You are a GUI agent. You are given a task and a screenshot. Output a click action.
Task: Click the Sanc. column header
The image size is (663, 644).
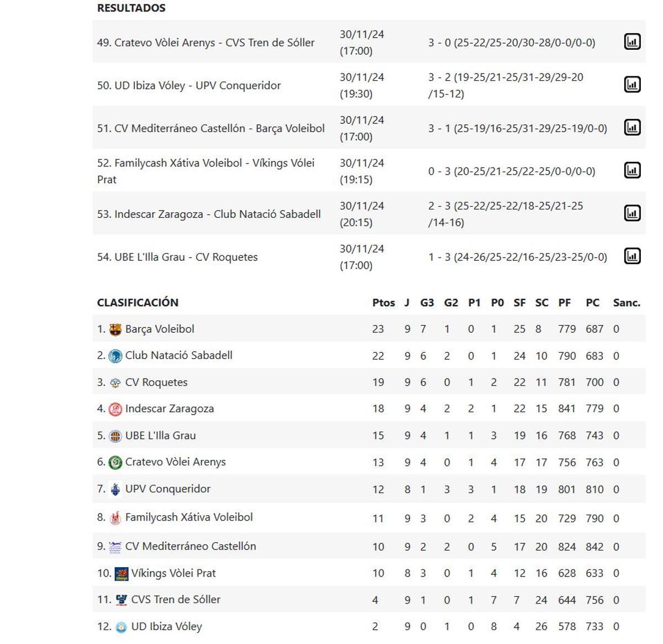click(626, 302)
